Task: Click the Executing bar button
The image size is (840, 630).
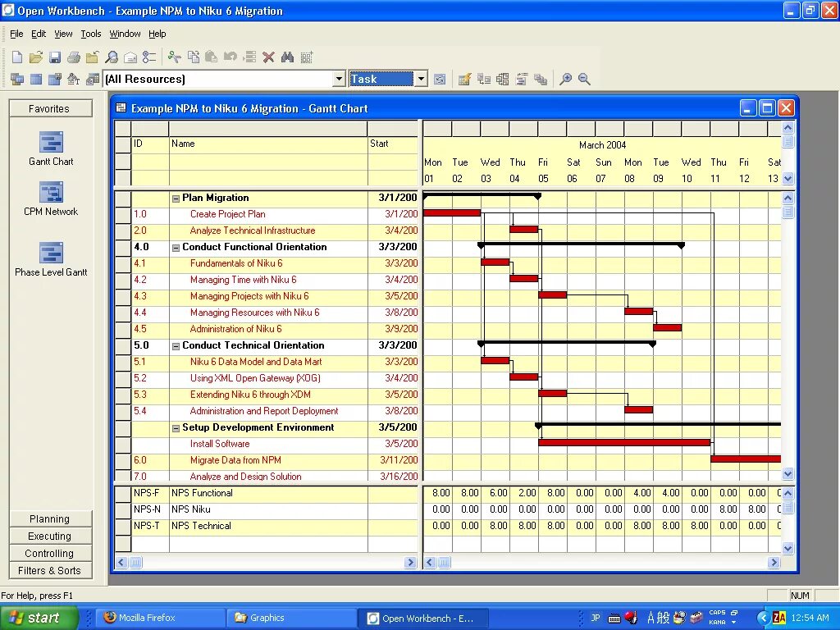Action: (x=50, y=536)
